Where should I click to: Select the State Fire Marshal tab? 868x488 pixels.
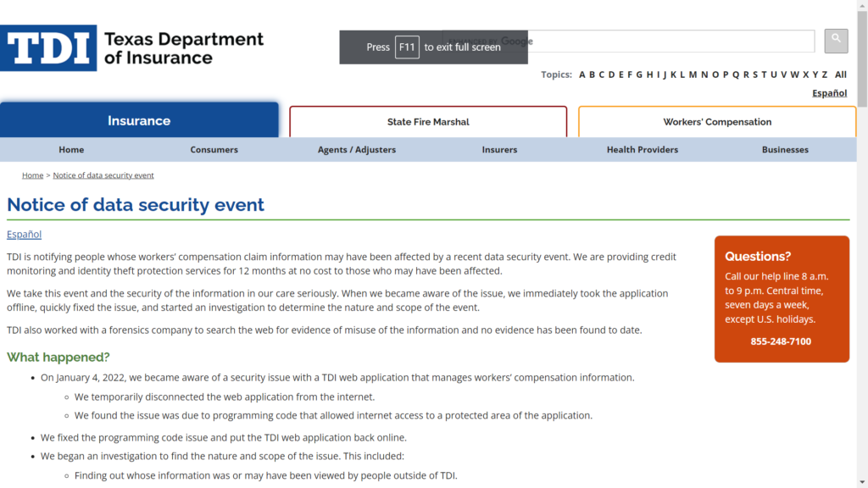pyautogui.click(x=428, y=122)
